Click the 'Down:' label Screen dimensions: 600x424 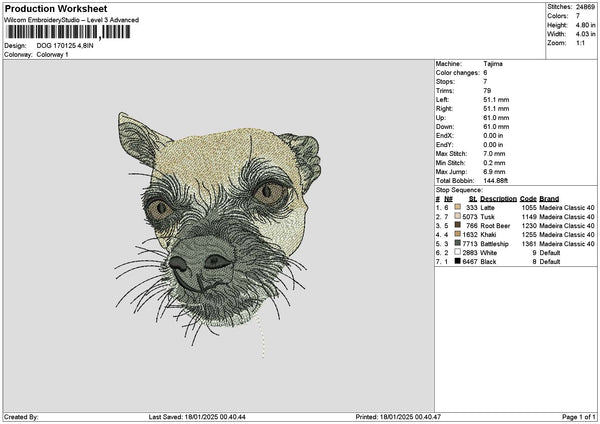445,127
